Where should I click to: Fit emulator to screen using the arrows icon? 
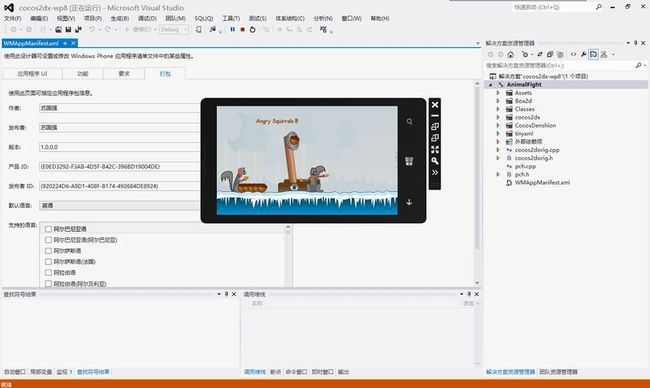click(434, 150)
